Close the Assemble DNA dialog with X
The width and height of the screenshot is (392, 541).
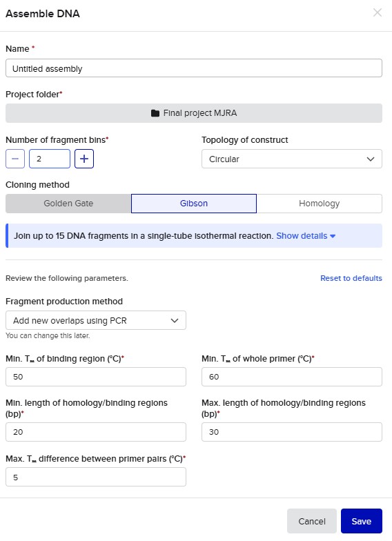(x=377, y=12)
